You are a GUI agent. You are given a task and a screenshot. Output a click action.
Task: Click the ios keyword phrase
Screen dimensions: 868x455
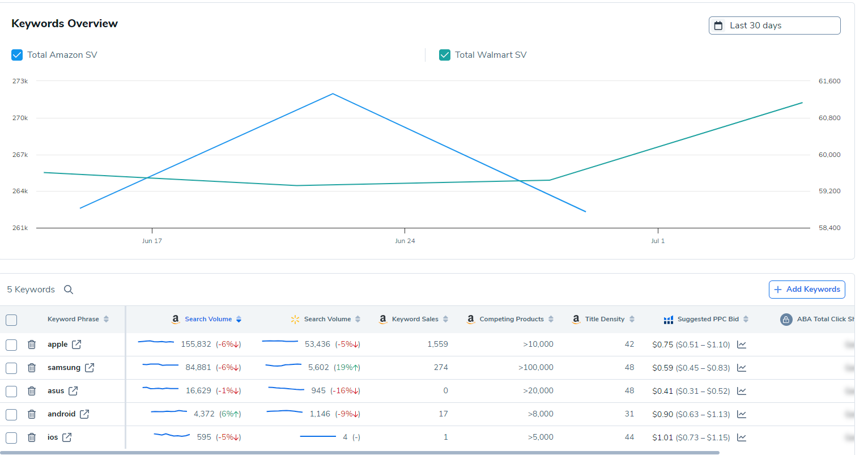[53, 437]
